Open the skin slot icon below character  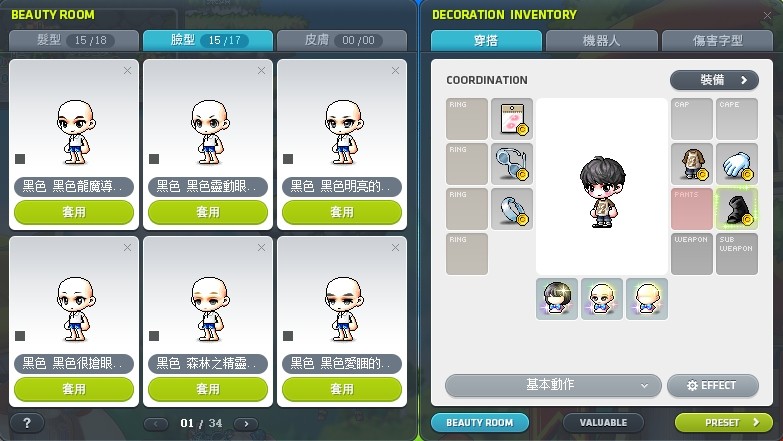pos(647,299)
